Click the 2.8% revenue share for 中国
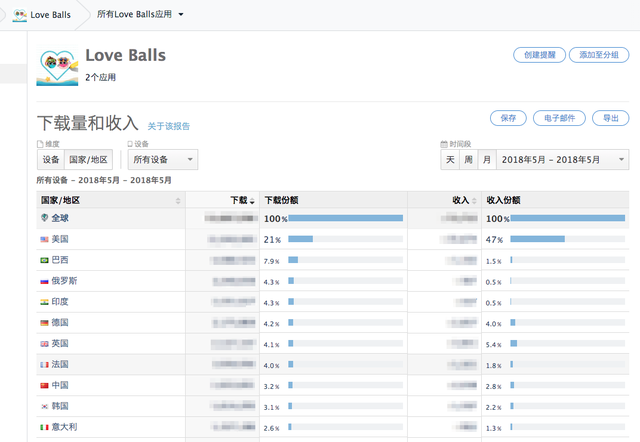The height and width of the screenshot is (442, 640). click(x=493, y=386)
